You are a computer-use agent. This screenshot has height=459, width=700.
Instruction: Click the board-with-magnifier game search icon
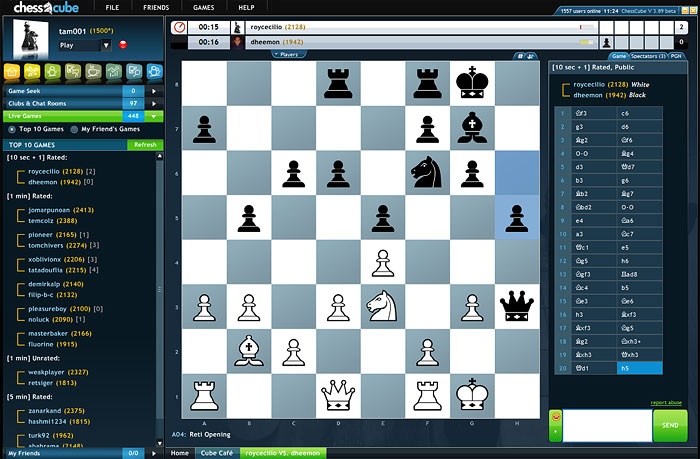(x=134, y=72)
